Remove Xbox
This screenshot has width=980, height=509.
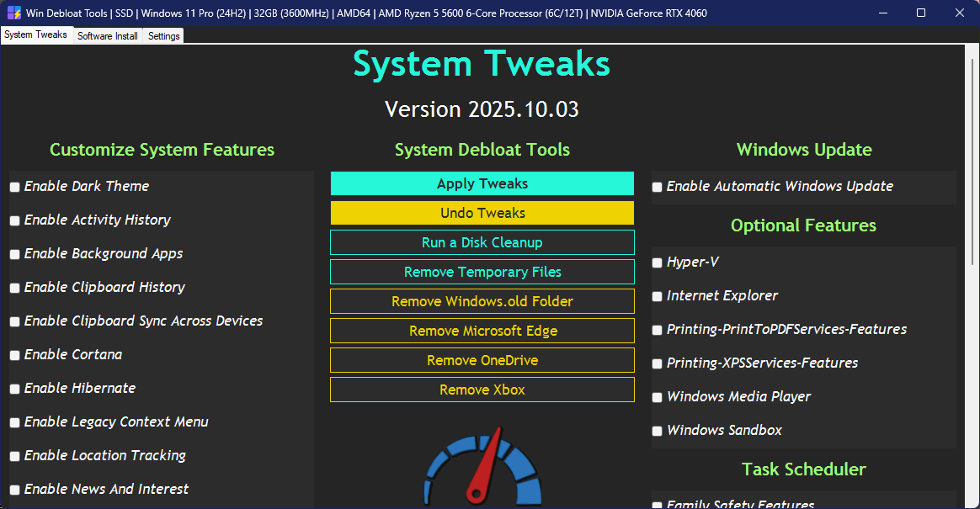coord(482,390)
